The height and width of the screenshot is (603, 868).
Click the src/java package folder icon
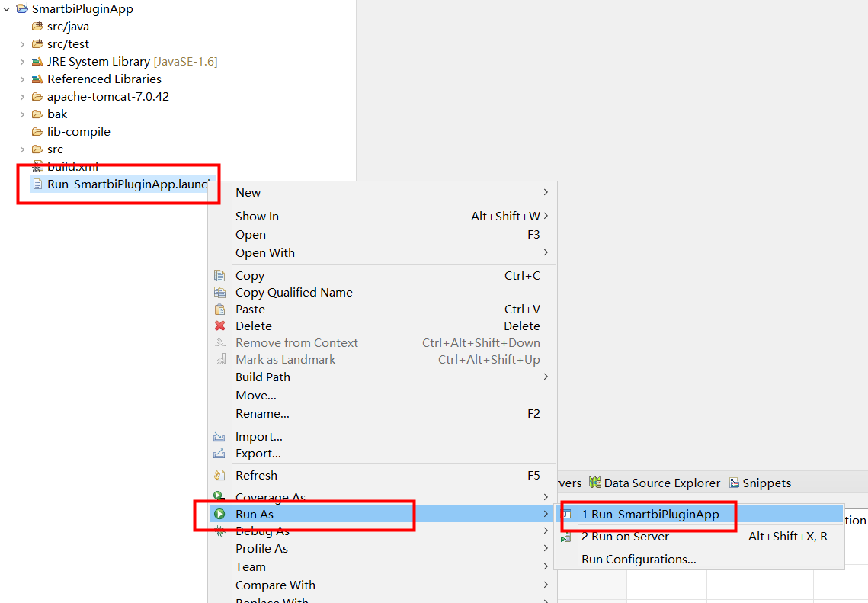pos(37,26)
